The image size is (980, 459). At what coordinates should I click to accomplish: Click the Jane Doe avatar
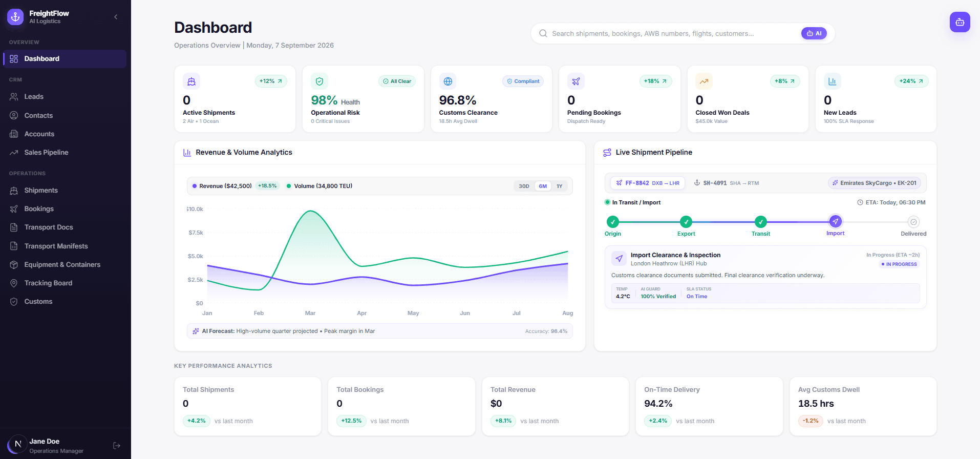18,444
